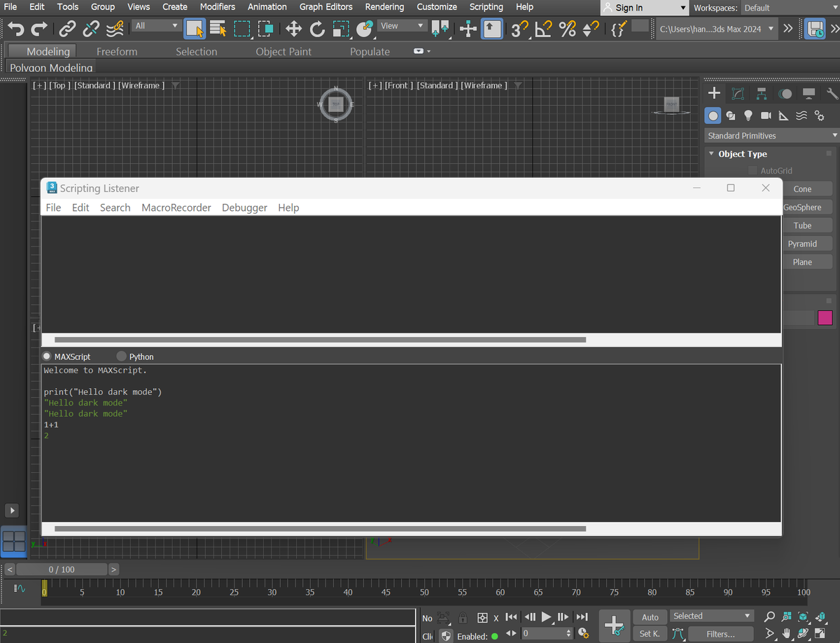Enable the AutoGrid checkbox
840x643 pixels.
(752, 170)
